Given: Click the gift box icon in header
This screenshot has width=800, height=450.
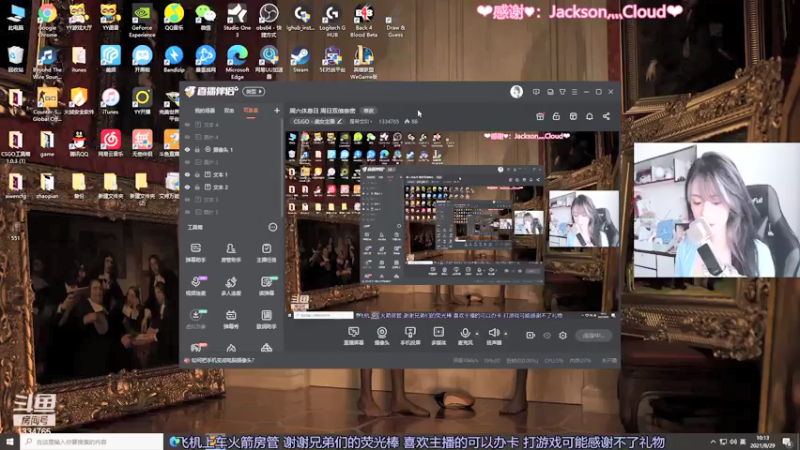Looking at the screenshot, I should pos(540,116).
